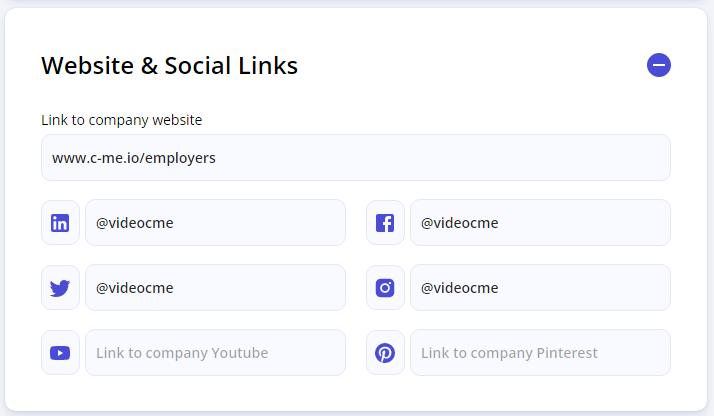Screen dimensions: 714x416
Task: Click the Twitter bird icon
Action: [60, 288]
